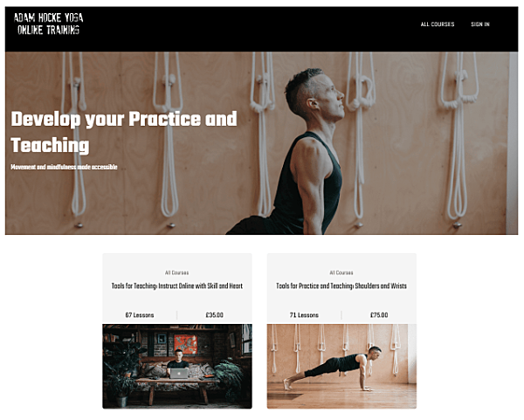Viewport: 524px width, 420px height.
Task: Click the Movement and mindfulness made accessible subtitle
Action: (x=64, y=167)
